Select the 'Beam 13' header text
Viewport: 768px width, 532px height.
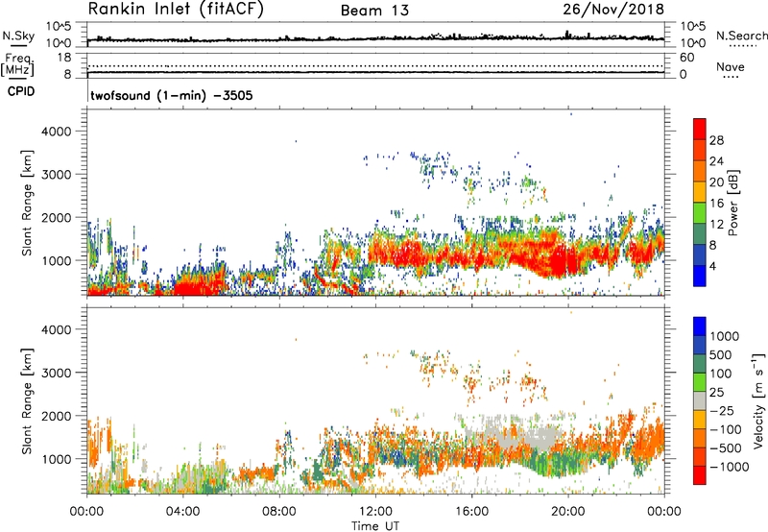[x=374, y=11]
